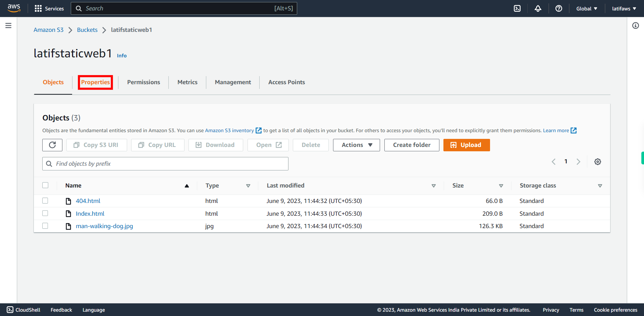
Task: Switch to the Permissions tab
Action: pyautogui.click(x=144, y=82)
